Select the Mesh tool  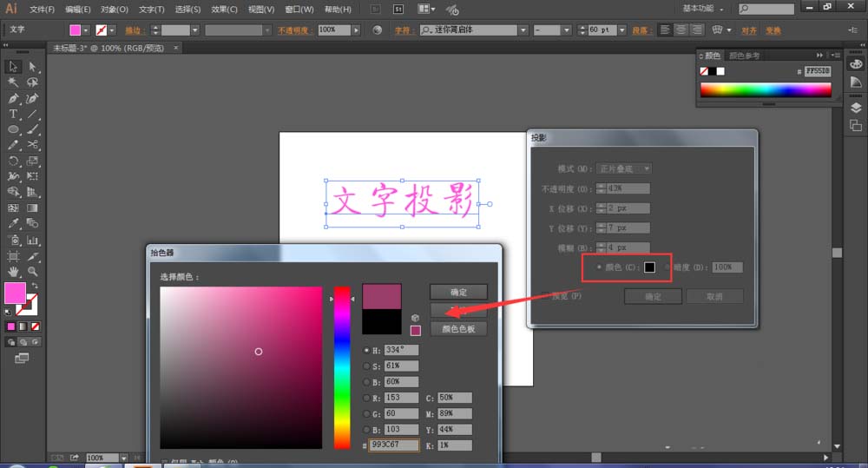click(13, 208)
